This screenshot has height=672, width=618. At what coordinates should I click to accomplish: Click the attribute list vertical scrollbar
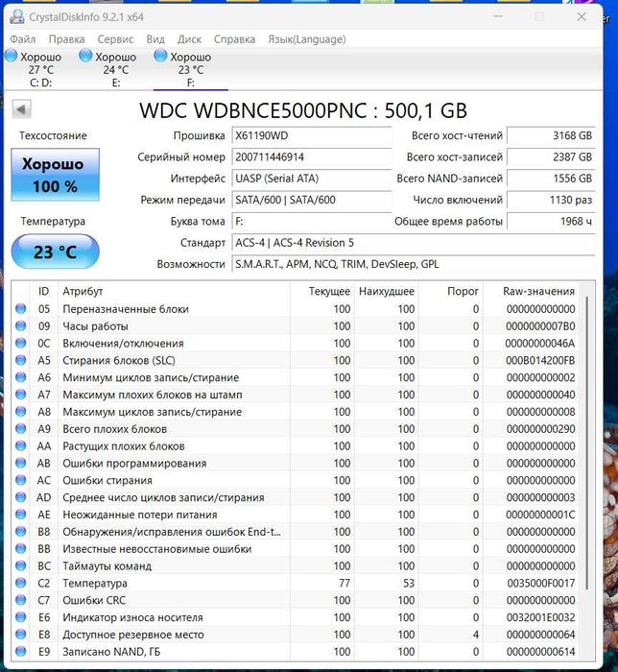586,443
